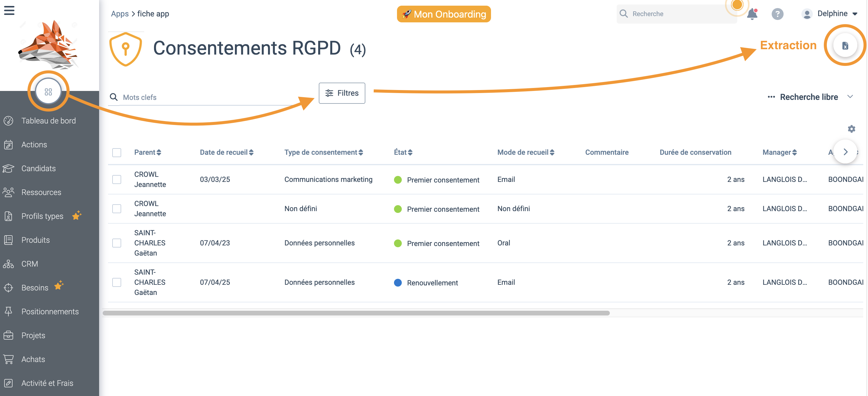The height and width of the screenshot is (396, 868).
Task: Click the blue Renouvellement status dot
Action: (398, 283)
